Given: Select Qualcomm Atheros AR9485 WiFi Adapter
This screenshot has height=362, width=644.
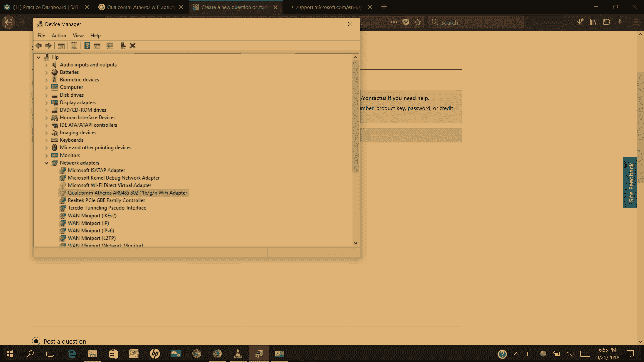Looking at the screenshot, I should pyautogui.click(x=127, y=193).
